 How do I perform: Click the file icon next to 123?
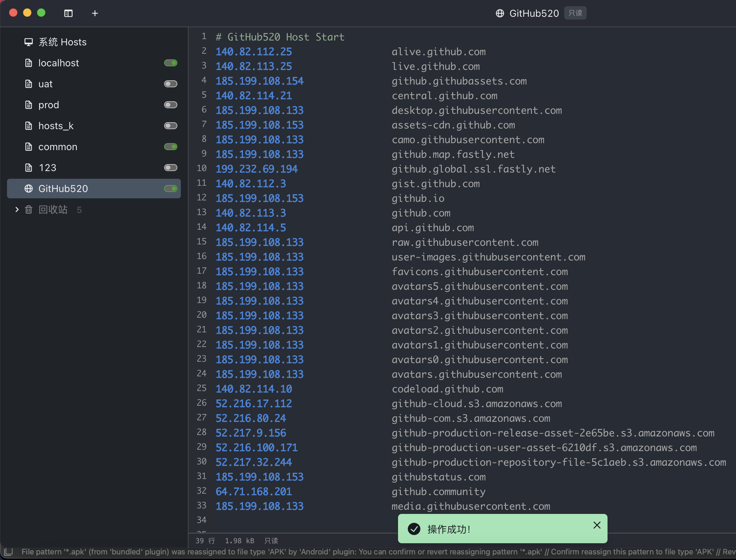point(29,168)
